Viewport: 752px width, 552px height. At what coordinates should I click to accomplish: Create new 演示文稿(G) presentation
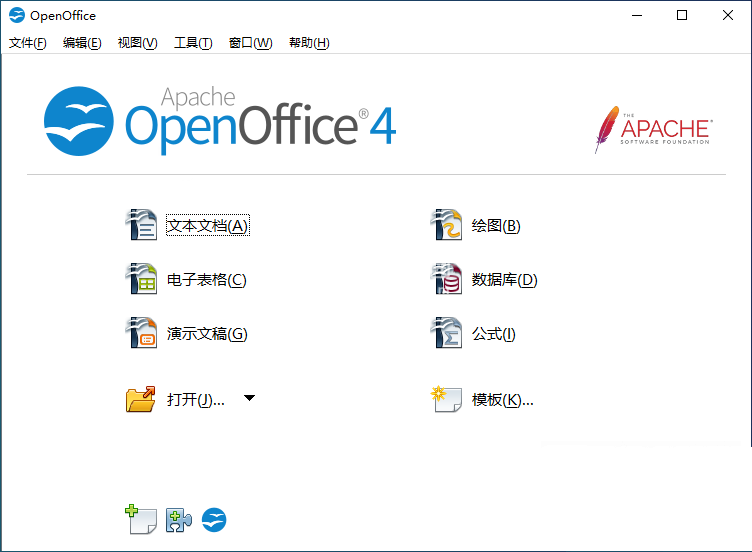pyautogui.click(x=207, y=334)
